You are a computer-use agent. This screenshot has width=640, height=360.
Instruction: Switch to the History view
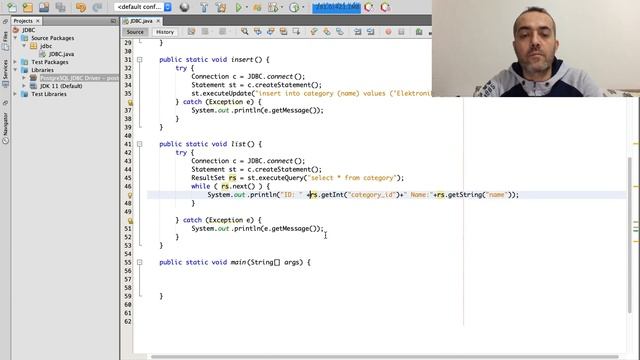coord(165,32)
